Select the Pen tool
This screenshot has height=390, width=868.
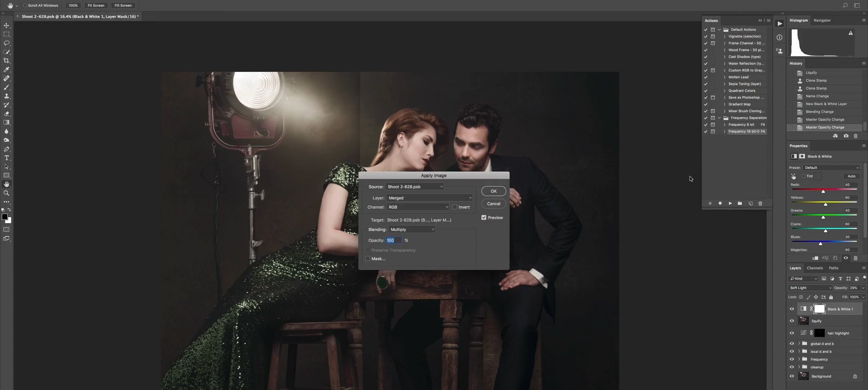point(6,149)
